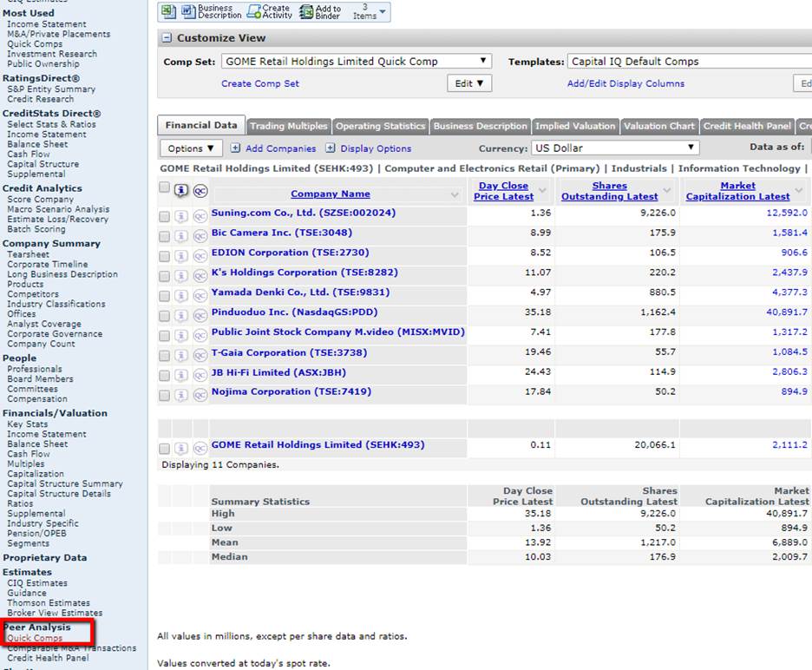This screenshot has height=670, width=812.
Task: Sort by Shares Outstanding Latest column
Action: (x=610, y=191)
